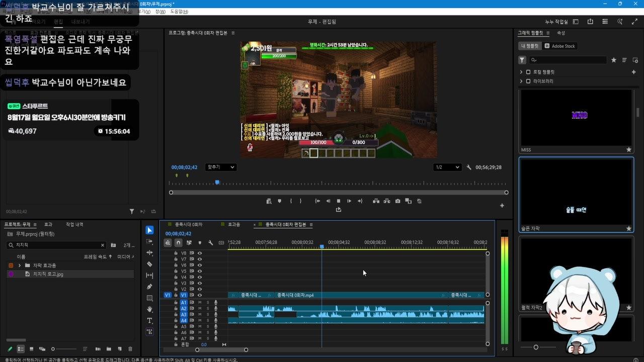This screenshot has width=644, height=362.
Task: Select the Razor tool
Action: (149, 264)
